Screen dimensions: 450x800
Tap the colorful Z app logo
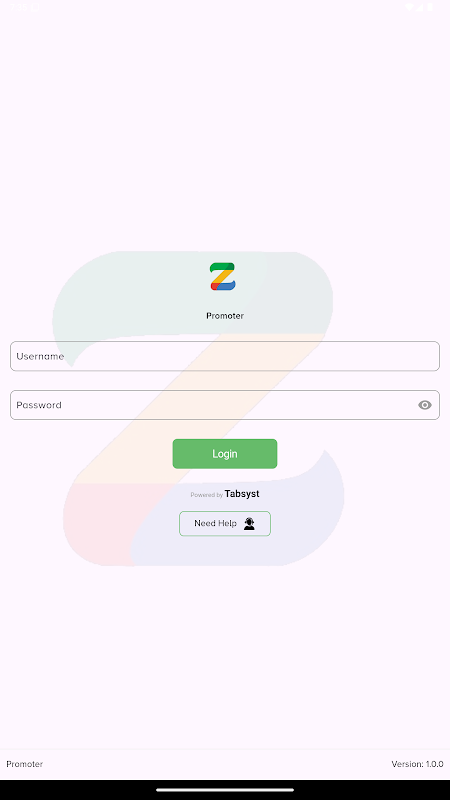click(x=222, y=277)
